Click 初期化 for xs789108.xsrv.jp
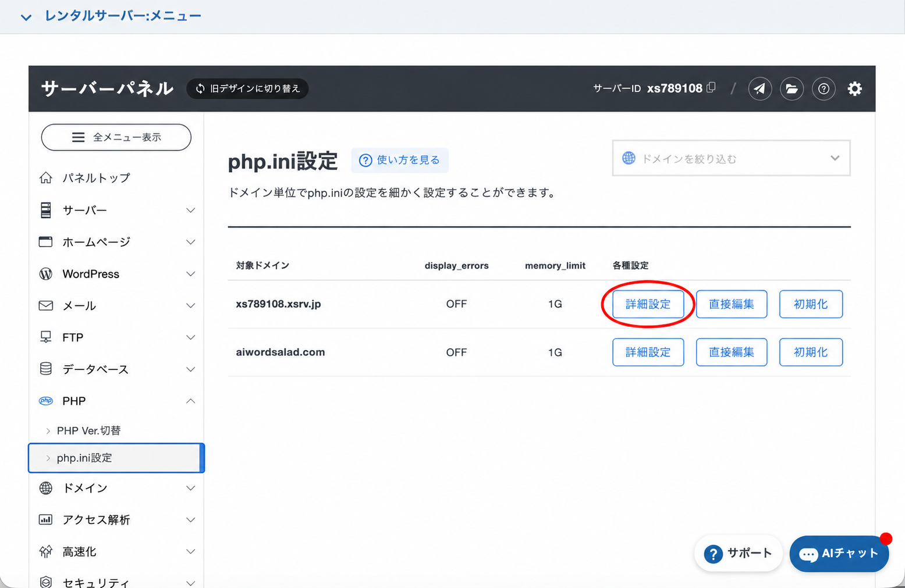This screenshot has width=905, height=588. click(811, 304)
